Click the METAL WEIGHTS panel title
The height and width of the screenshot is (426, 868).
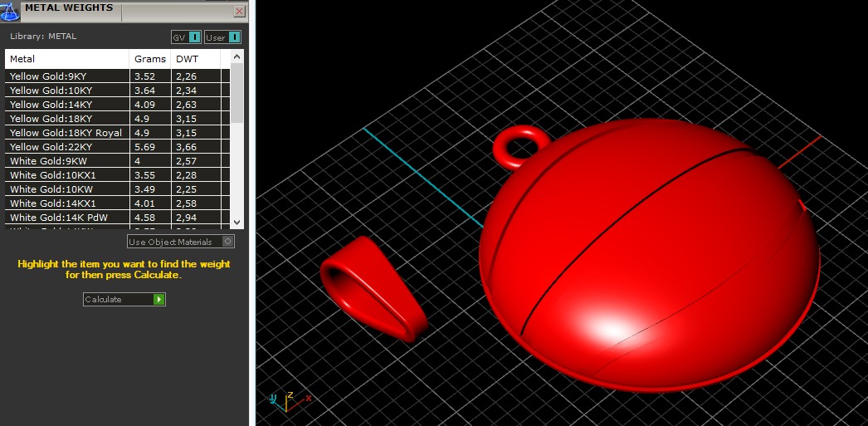coord(69,7)
